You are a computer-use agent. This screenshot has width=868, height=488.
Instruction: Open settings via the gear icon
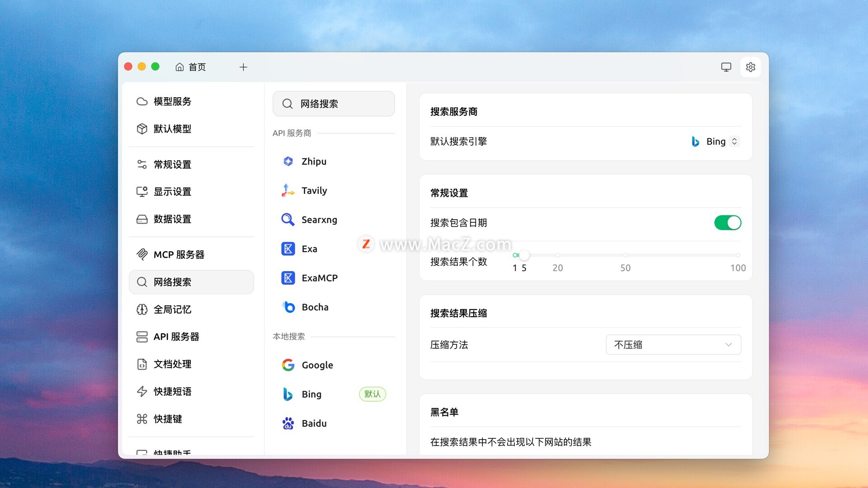[750, 67]
